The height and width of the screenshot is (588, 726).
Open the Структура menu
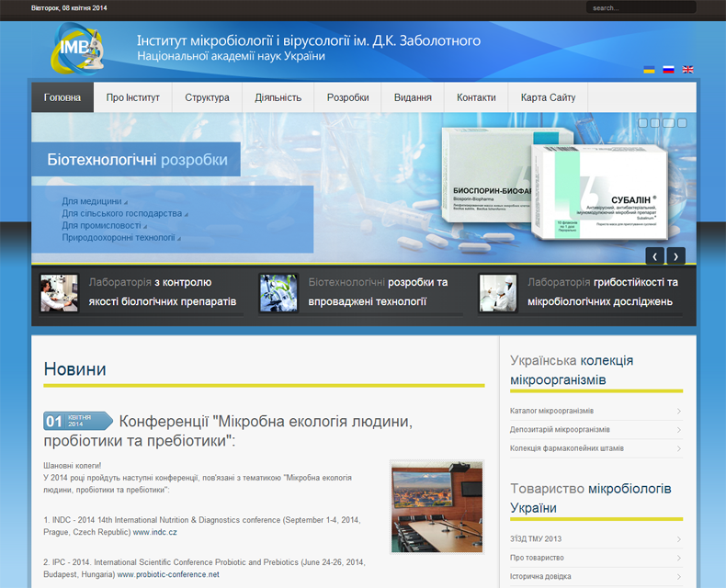pos(207,97)
